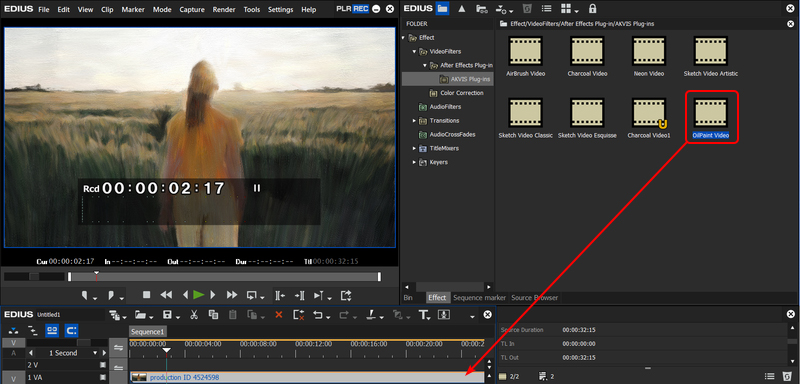Screen dimensions: 800x384
Task: Click the New sequence icon
Action: 114,315
